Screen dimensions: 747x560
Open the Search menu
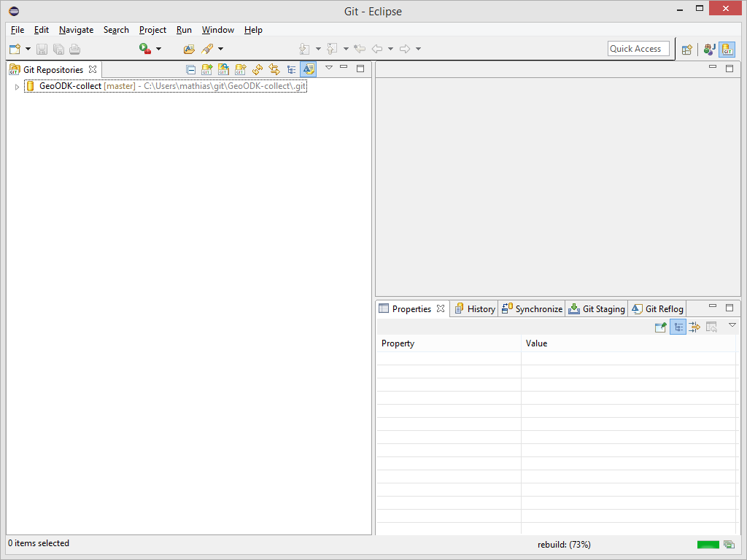pos(116,29)
